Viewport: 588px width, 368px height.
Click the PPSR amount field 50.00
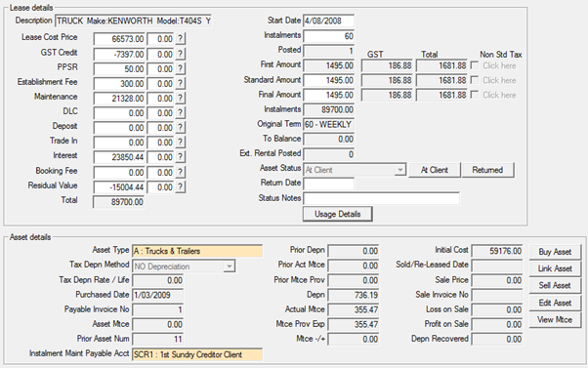[119, 69]
